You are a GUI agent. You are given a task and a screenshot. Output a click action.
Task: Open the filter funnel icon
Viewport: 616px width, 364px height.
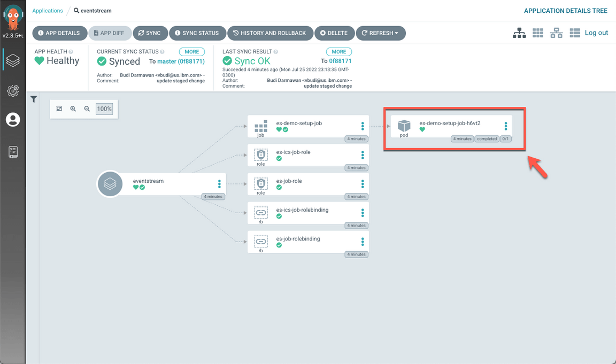(x=34, y=99)
